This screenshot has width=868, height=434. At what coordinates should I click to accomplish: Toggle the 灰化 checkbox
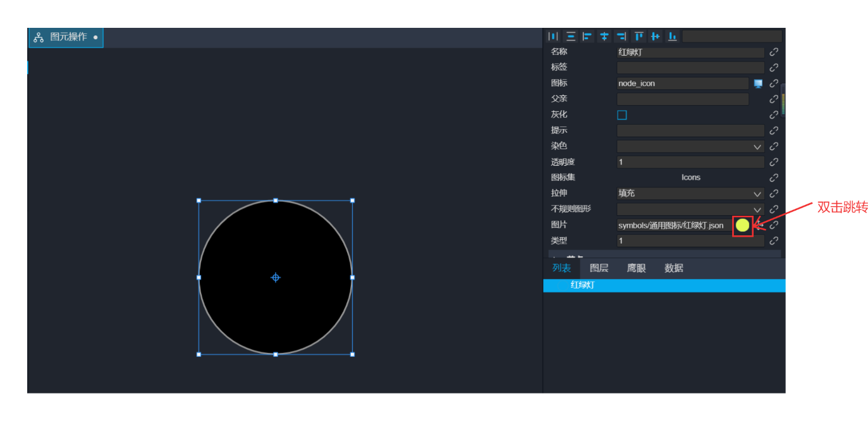tap(622, 115)
